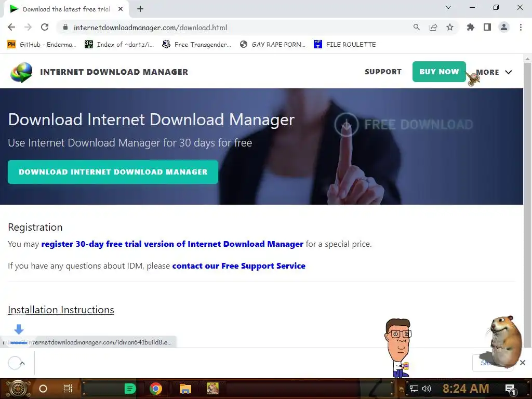The width and height of the screenshot is (532, 399).
Task: Open the green notes app in taskbar
Action: point(130,389)
